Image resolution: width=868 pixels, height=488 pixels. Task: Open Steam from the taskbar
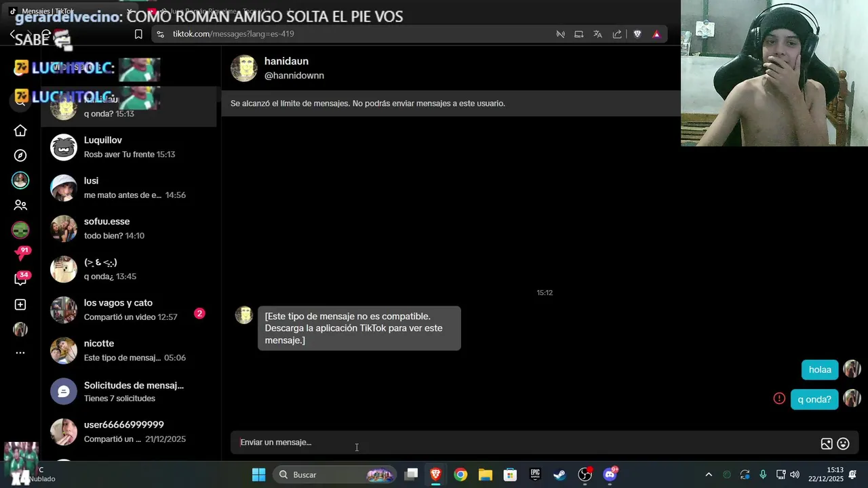[559, 474]
